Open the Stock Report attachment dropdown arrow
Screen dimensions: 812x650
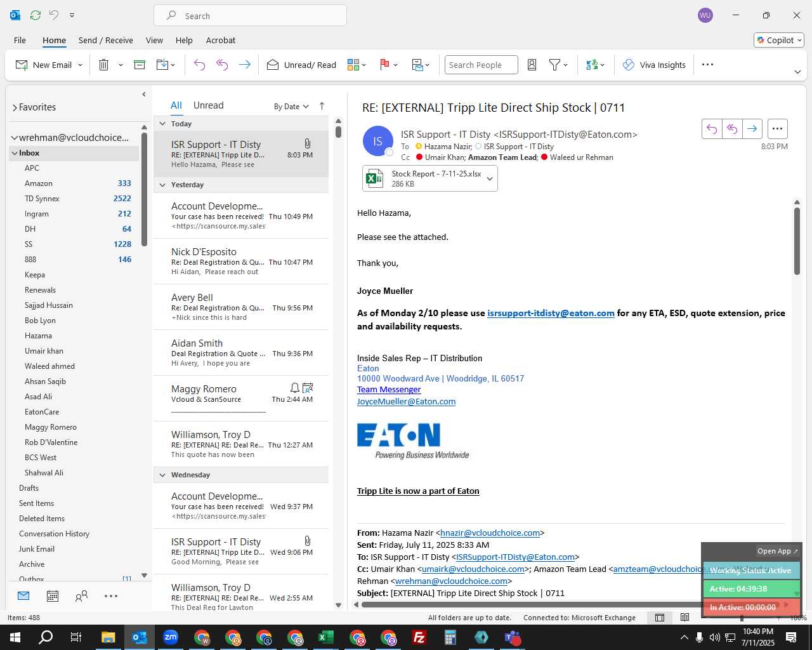click(490, 179)
